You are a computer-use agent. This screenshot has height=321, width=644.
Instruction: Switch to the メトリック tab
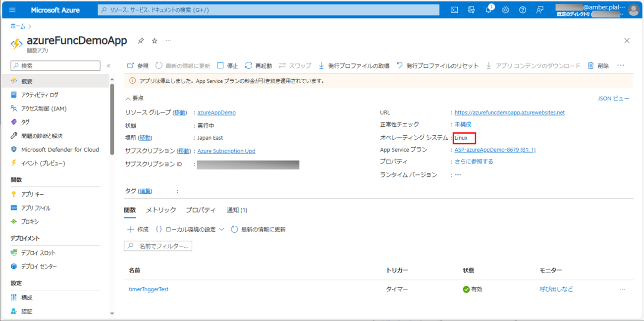click(161, 210)
